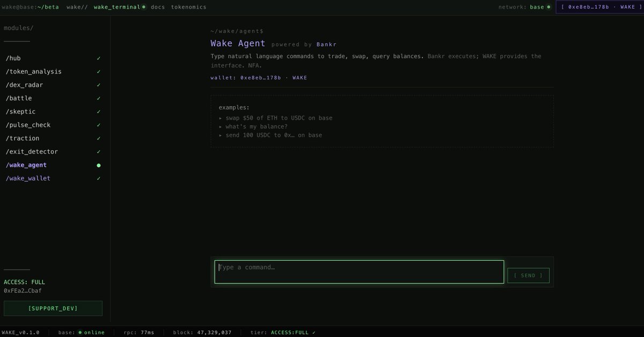Click the checkmark next to /battle
644x337 pixels.
(98, 98)
